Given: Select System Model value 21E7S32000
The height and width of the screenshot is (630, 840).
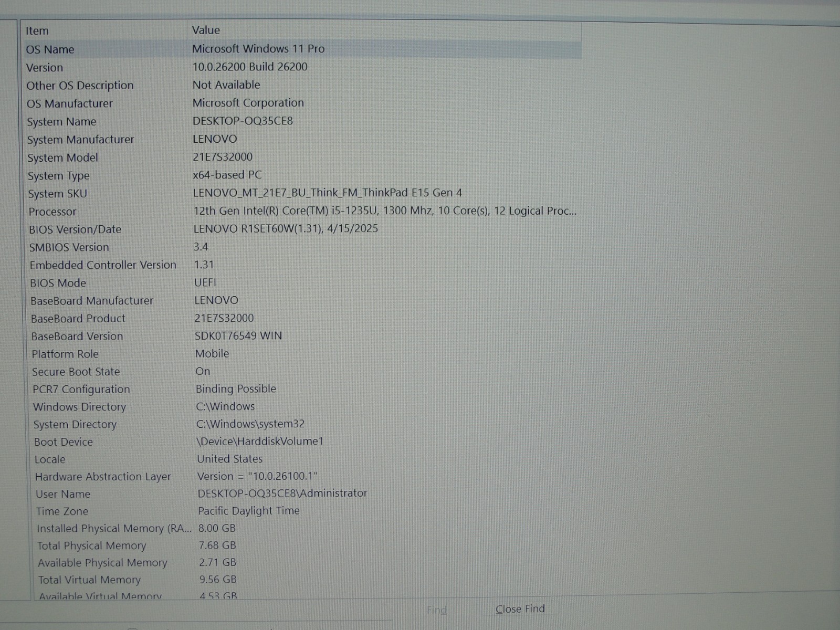Looking at the screenshot, I should coord(223,157).
